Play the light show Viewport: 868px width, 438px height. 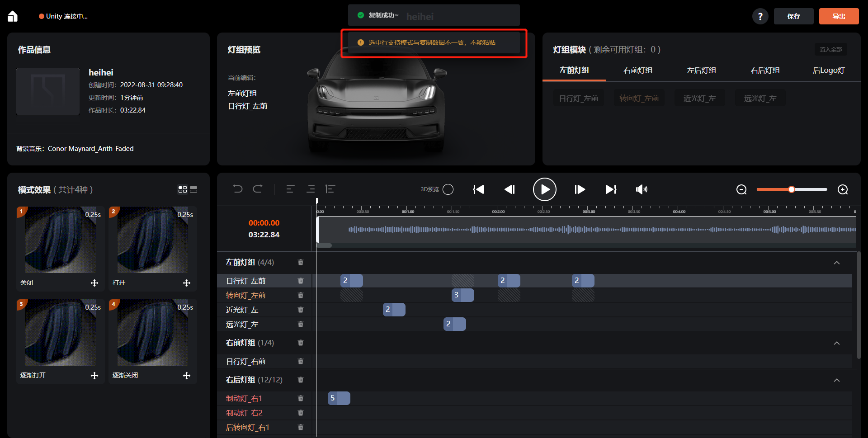pyautogui.click(x=545, y=189)
